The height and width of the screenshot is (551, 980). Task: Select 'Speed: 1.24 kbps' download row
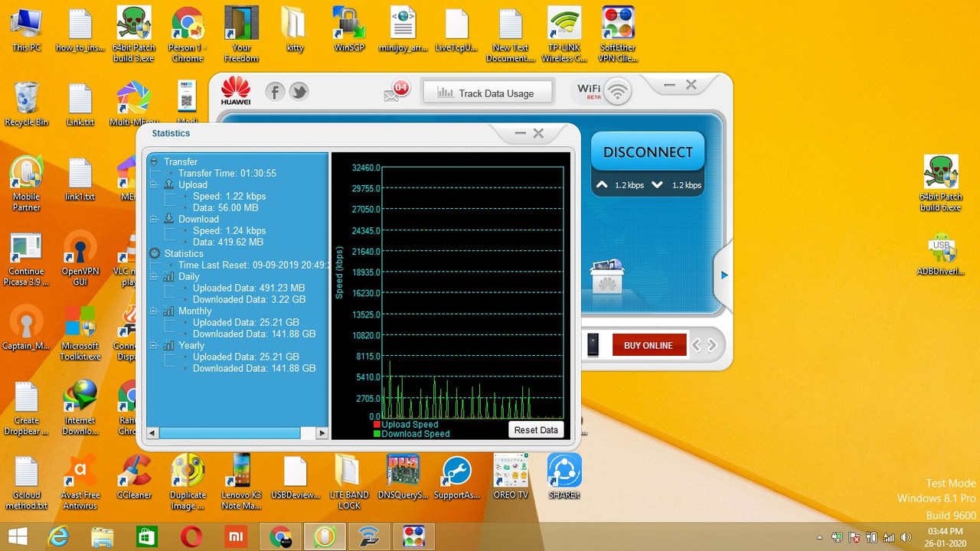(230, 230)
